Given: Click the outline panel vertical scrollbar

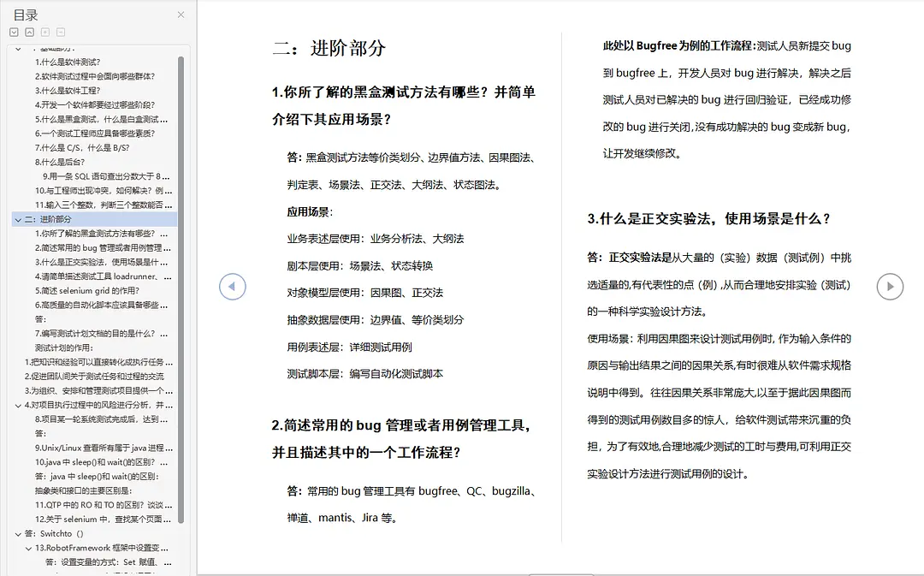Looking at the screenshot, I should [x=181, y=289].
